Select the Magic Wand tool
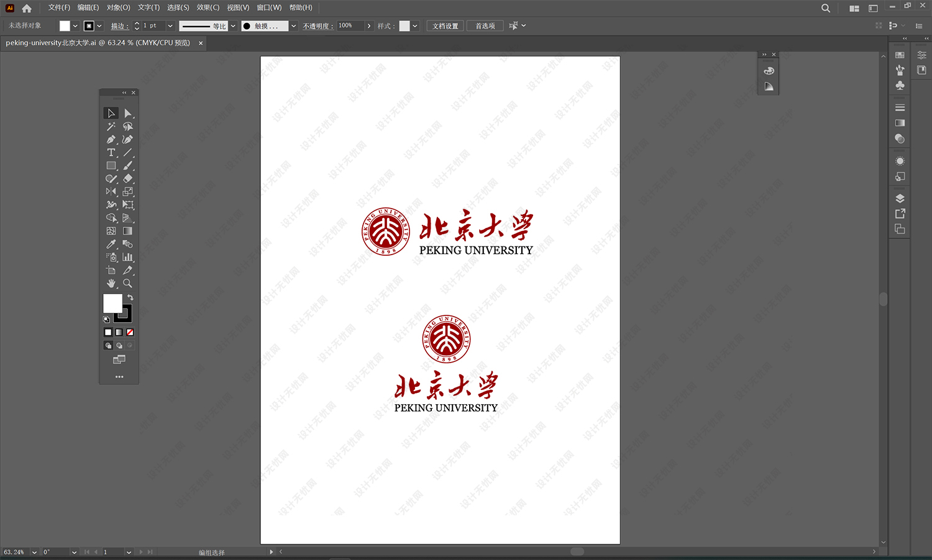 click(x=111, y=126)
